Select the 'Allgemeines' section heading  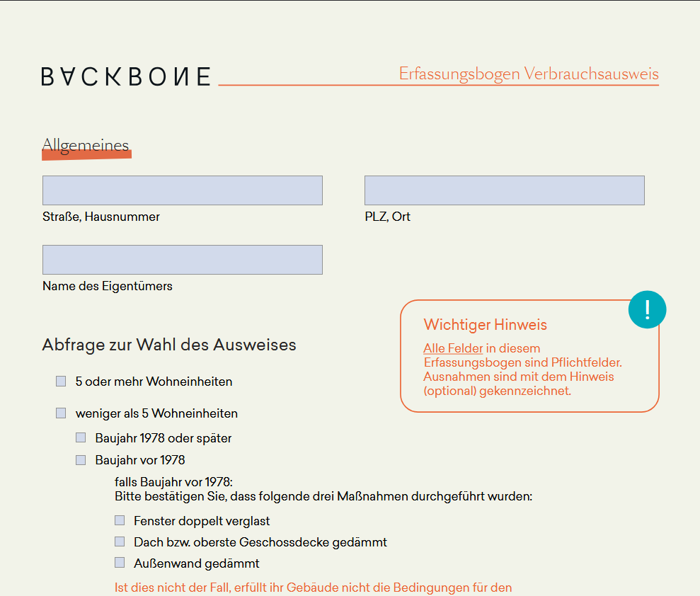(x=86, y=144)
